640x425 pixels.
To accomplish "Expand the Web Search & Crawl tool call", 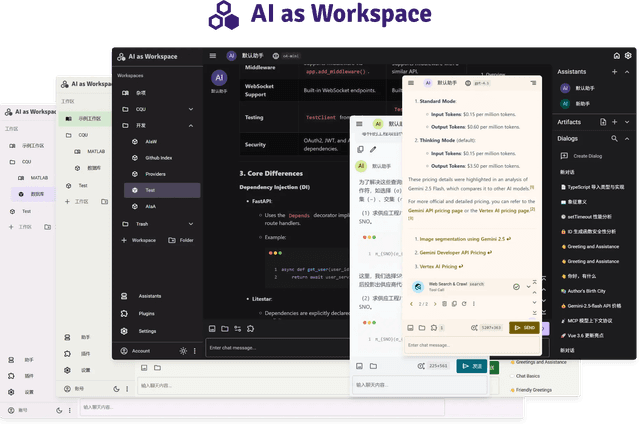I will [x=529, y=287].
